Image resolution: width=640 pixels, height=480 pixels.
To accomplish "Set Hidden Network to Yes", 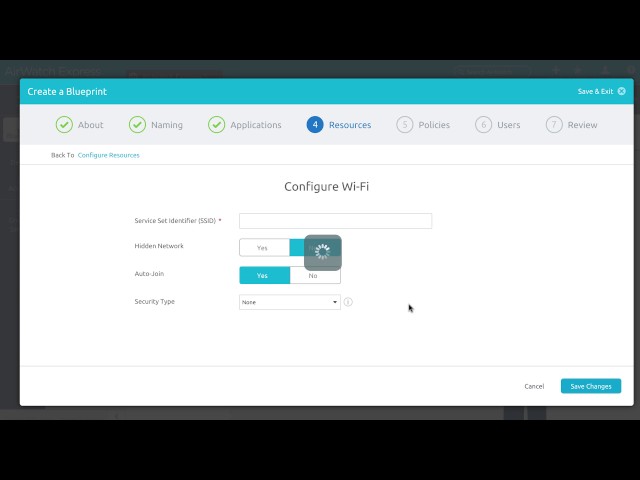I will click(264, 247).
